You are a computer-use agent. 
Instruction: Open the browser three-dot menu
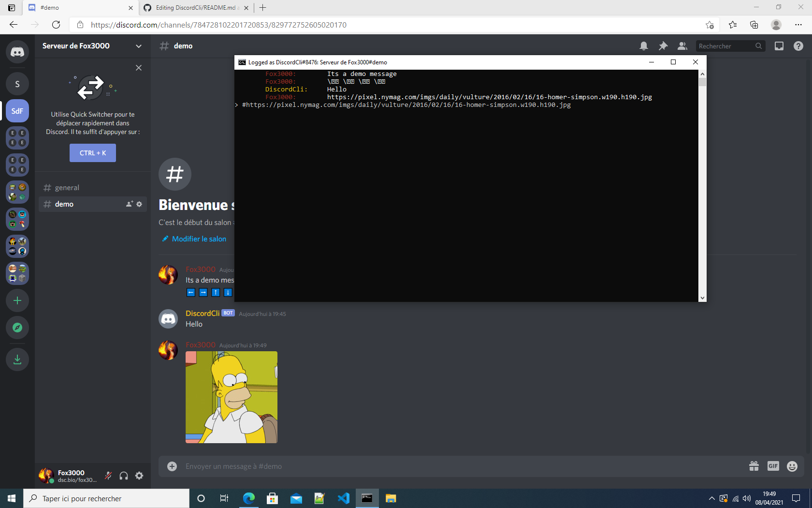[x=797, y=25]
